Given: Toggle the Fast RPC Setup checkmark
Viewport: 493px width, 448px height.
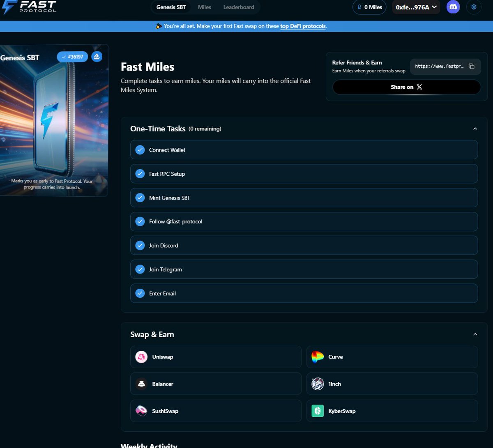Looking at the screenshot, I should coord(140,174).
